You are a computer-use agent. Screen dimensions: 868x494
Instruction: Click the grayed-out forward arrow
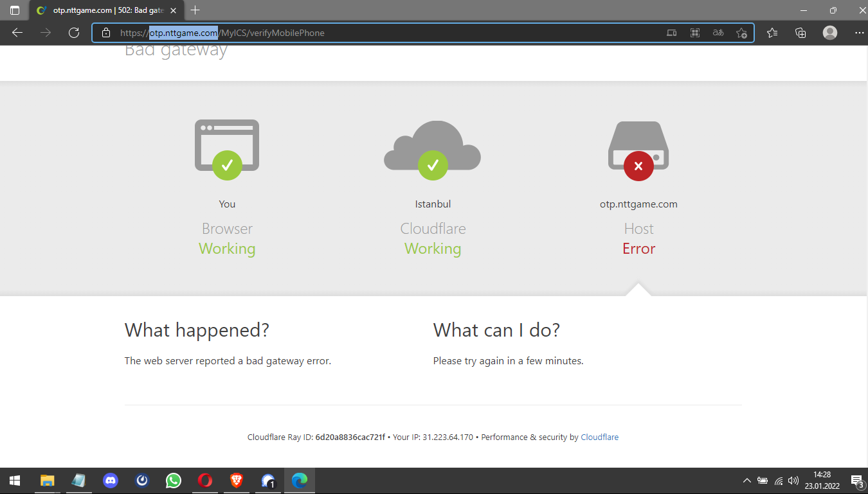[x=46, y=33]
